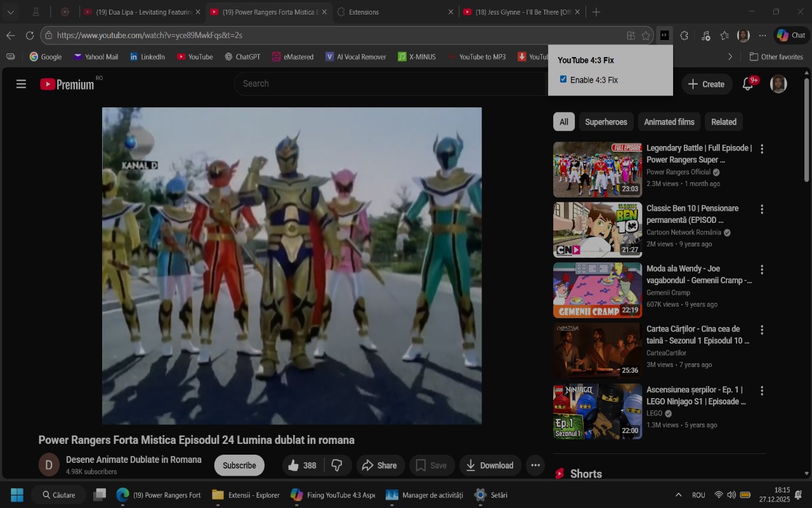Open the YouTube account avatar menu
Viewport: 812px width, 508px height.
click(x=778, y=84)
